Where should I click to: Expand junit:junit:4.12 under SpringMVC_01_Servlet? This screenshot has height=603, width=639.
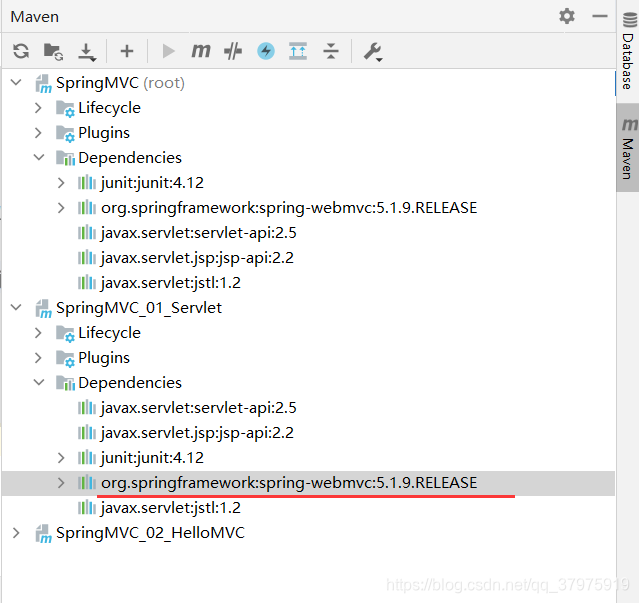61,458
